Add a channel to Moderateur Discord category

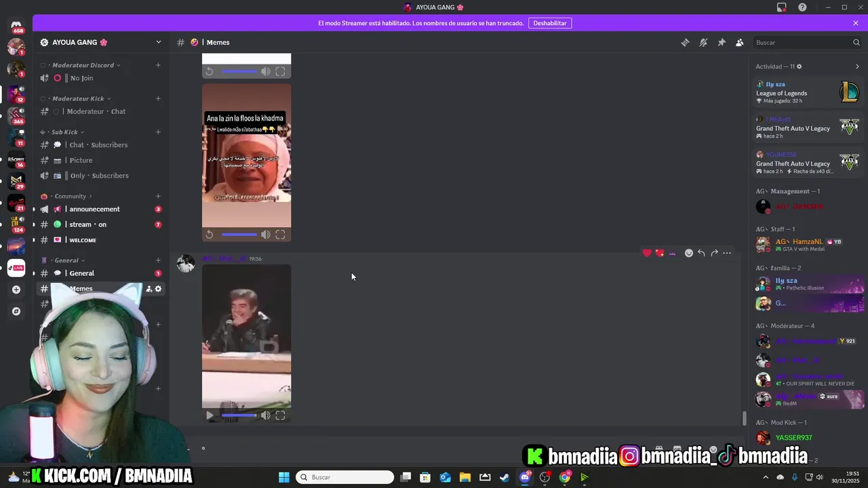coord(158,65)
